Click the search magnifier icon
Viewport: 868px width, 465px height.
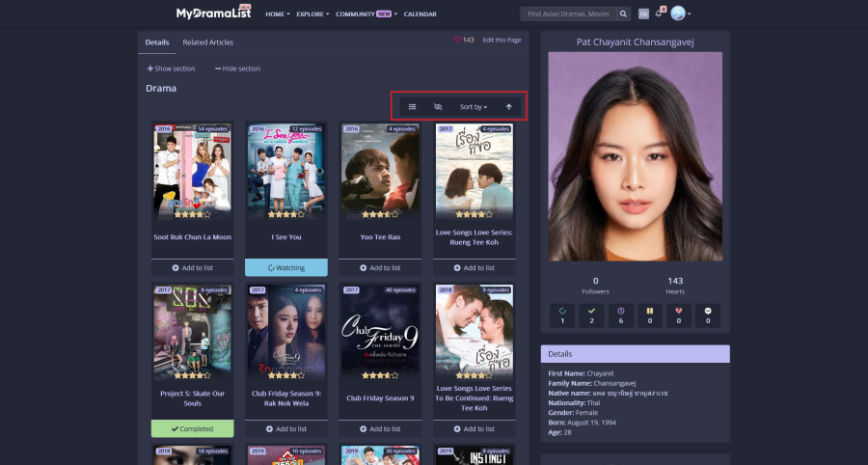point(623,14)
